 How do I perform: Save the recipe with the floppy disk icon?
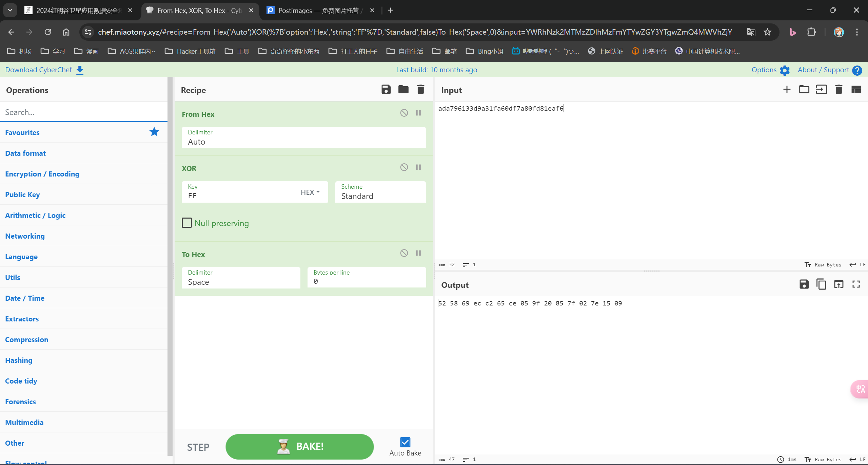[x=386, y=90]
